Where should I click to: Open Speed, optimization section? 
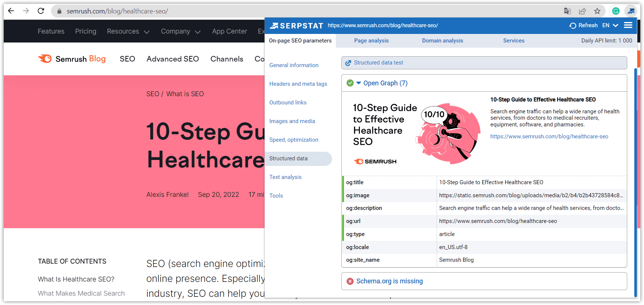[x=294, y=140]
